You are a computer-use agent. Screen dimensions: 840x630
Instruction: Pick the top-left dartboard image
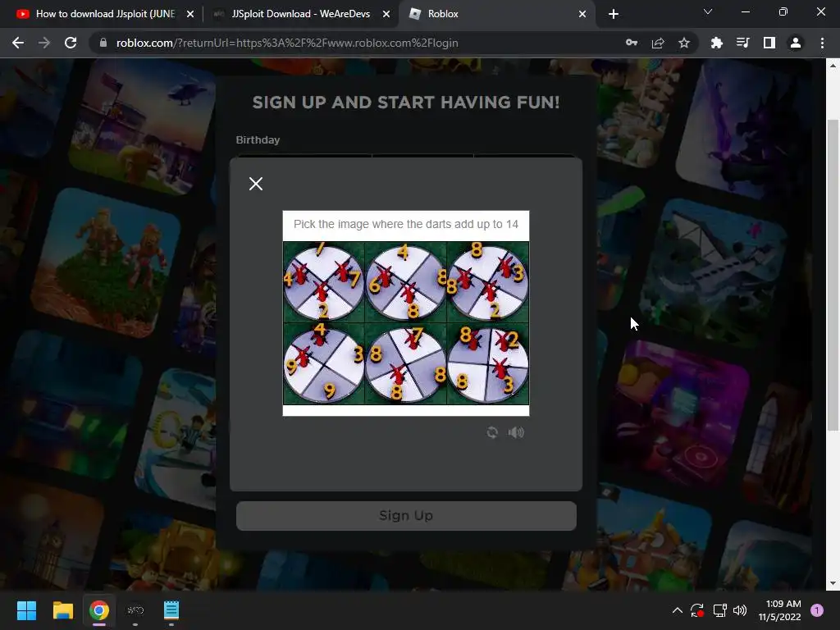pyautogui.click(x=323, y=282)
